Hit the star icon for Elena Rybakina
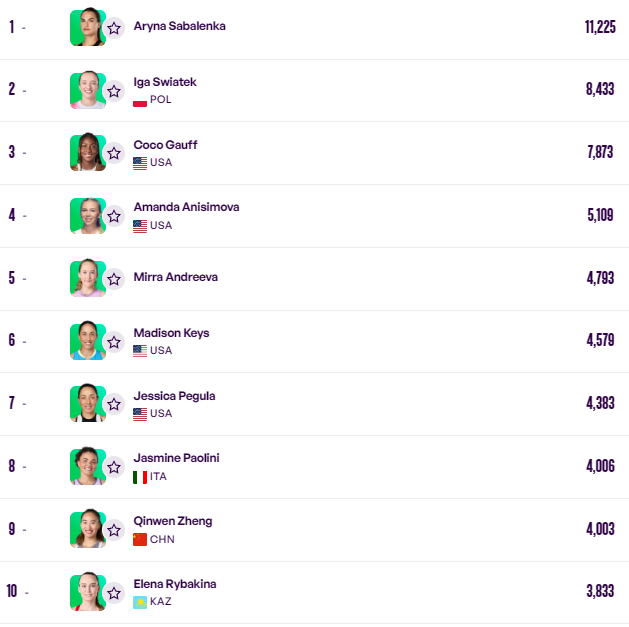629x627 pixels. [114, 592]
